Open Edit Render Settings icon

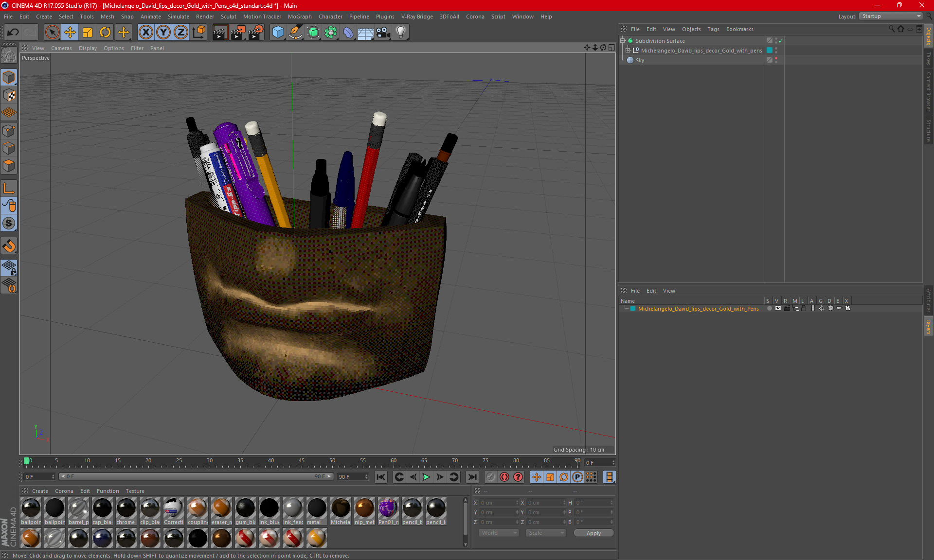pos(256,33)
